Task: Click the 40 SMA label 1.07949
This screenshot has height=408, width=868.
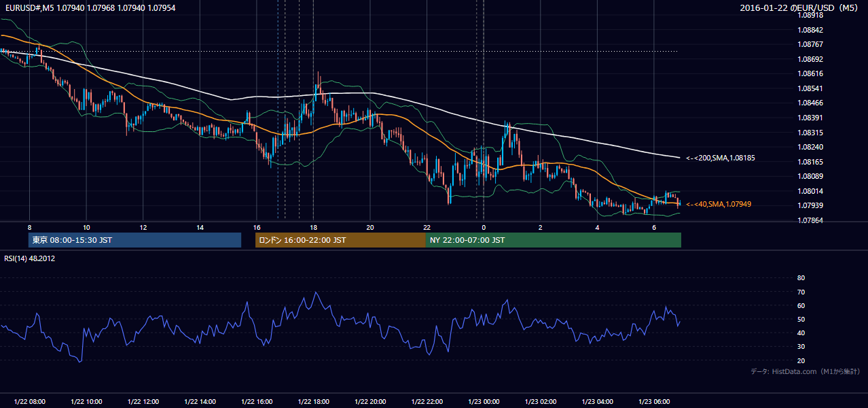Action: click(719, 204)
